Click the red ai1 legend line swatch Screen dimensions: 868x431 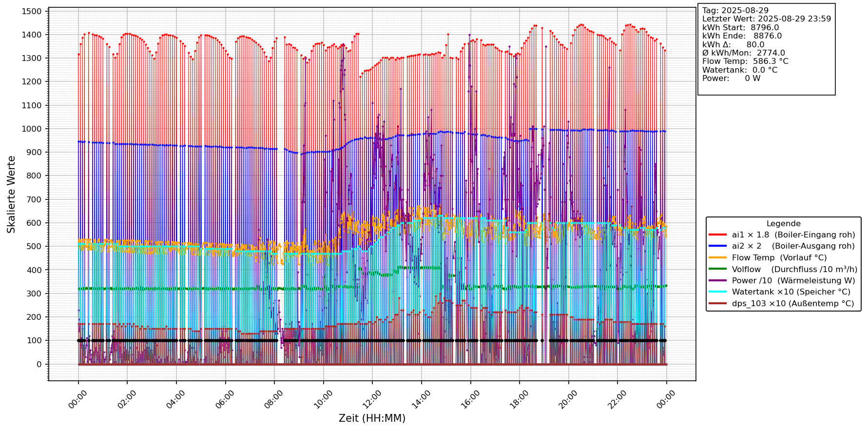point(718,235)
